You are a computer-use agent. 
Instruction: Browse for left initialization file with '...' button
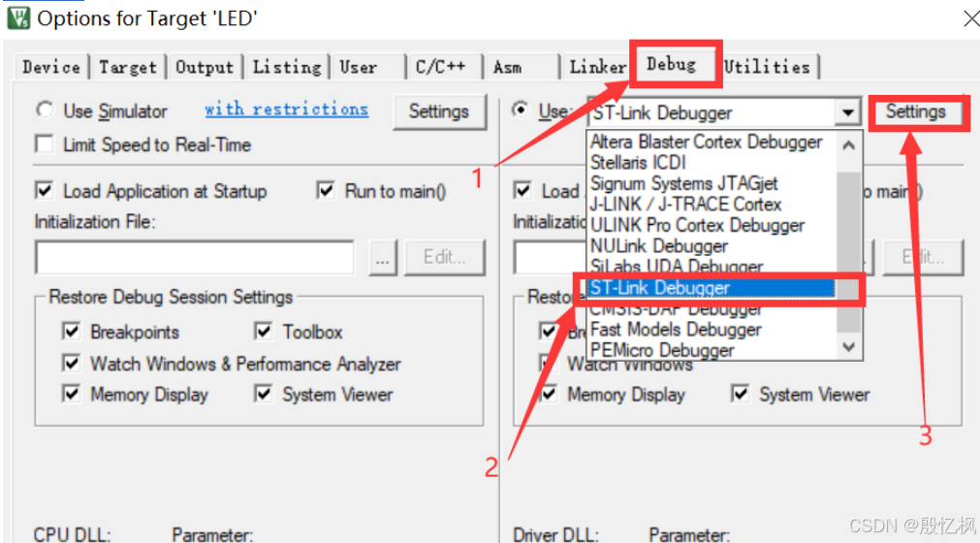point(383,257)
